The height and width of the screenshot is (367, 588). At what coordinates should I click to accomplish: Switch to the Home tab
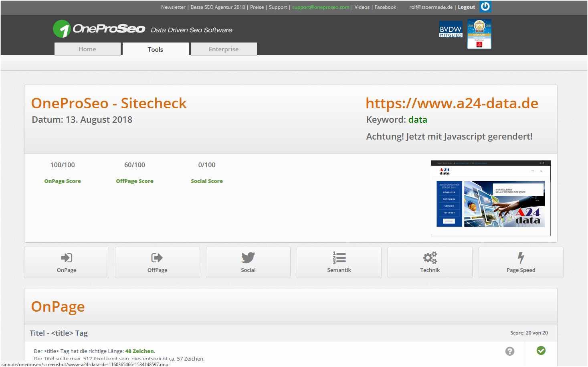87,49
